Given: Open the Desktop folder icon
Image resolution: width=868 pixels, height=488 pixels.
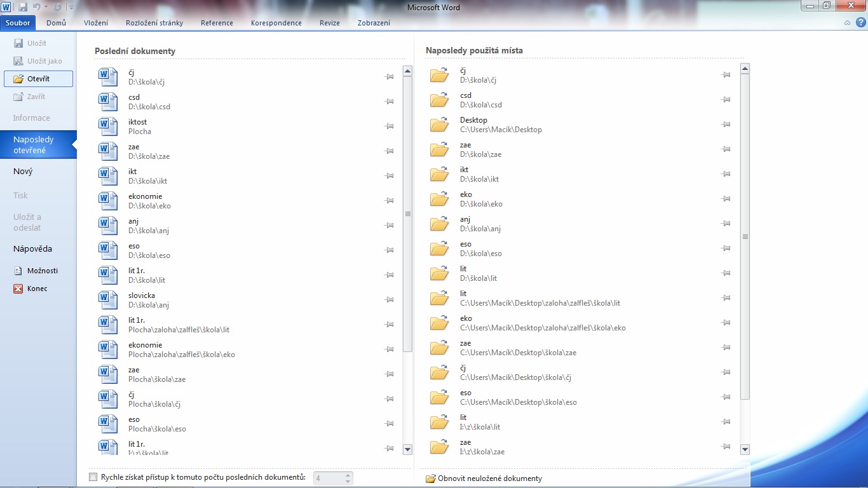Looking at the screenshot, I should pyautogui.click(x=439, y=125).
